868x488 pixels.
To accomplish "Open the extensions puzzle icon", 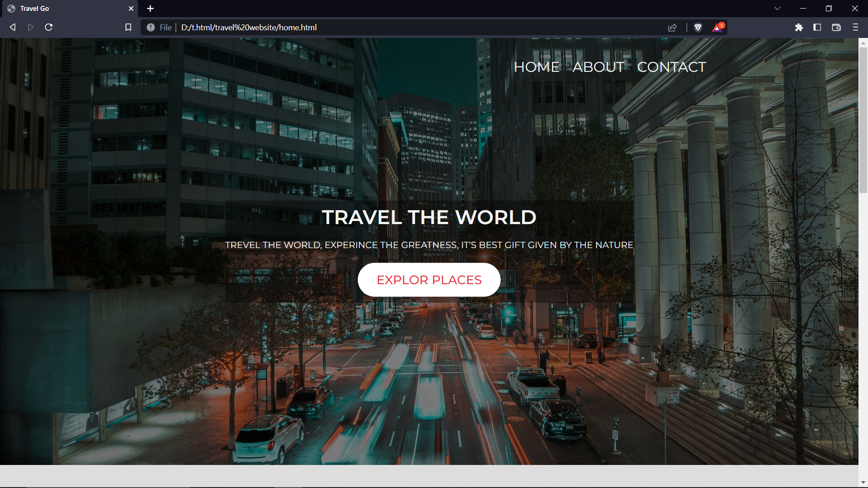I will 799,28.
